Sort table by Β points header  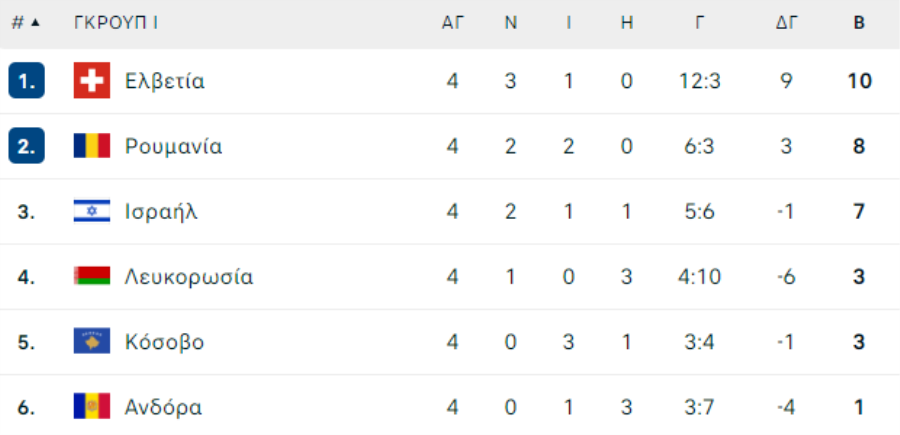pyautogui.click(x=859, y=23)
